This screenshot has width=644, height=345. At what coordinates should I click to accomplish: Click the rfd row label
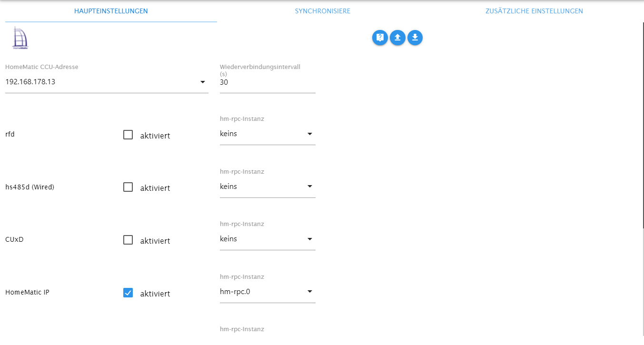point(10,134)
